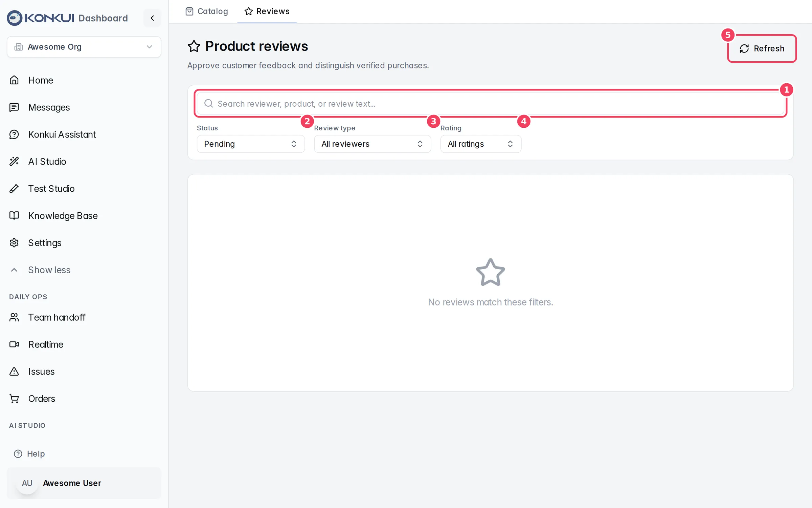Image resolution: width=812 pixels, height=508 pixels.
Task: Click the Dashboard title text
Action: (103, 18)
